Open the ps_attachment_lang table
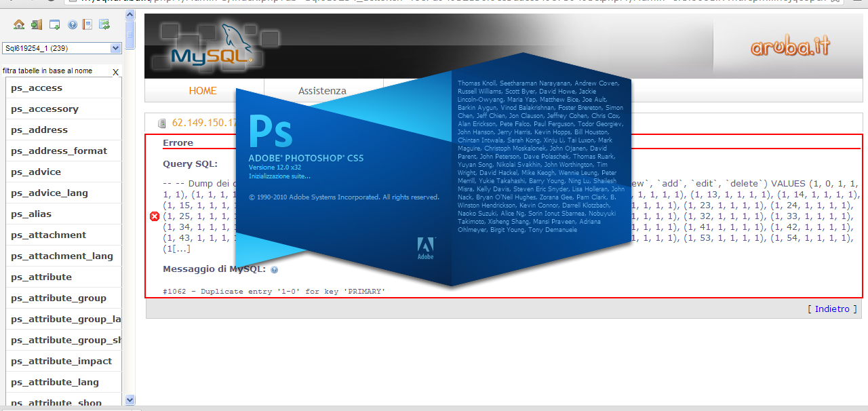868x411 pixels. [62, 256]
